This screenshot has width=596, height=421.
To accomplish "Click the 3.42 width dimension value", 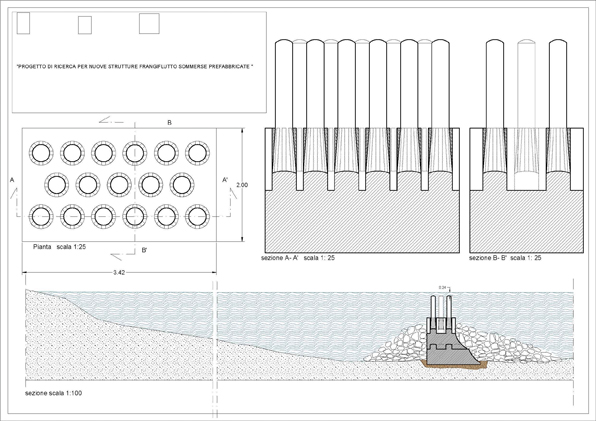I will point(119,272).
